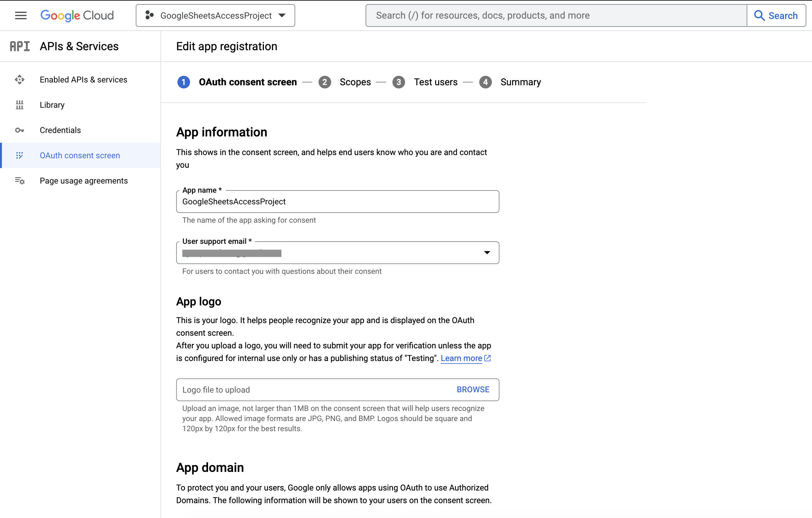The image size is (812, 518).
Task: Open Enabled APIs & services
Action: point(80,80)
